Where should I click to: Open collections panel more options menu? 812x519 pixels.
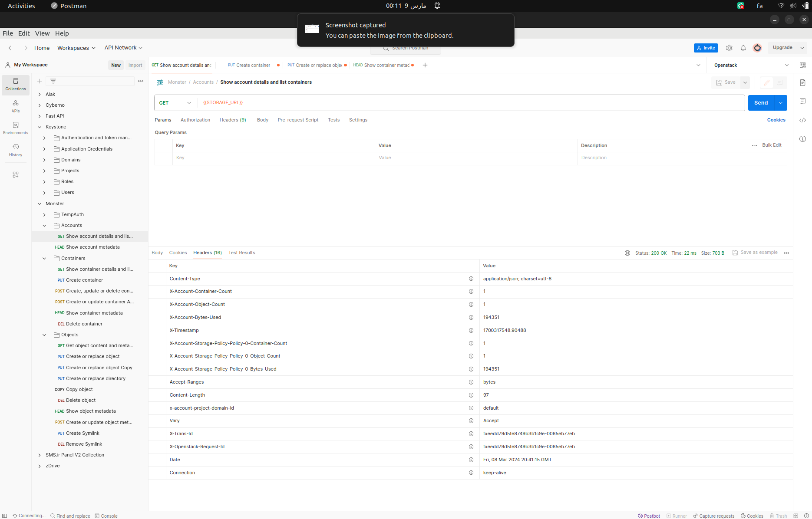141,81
